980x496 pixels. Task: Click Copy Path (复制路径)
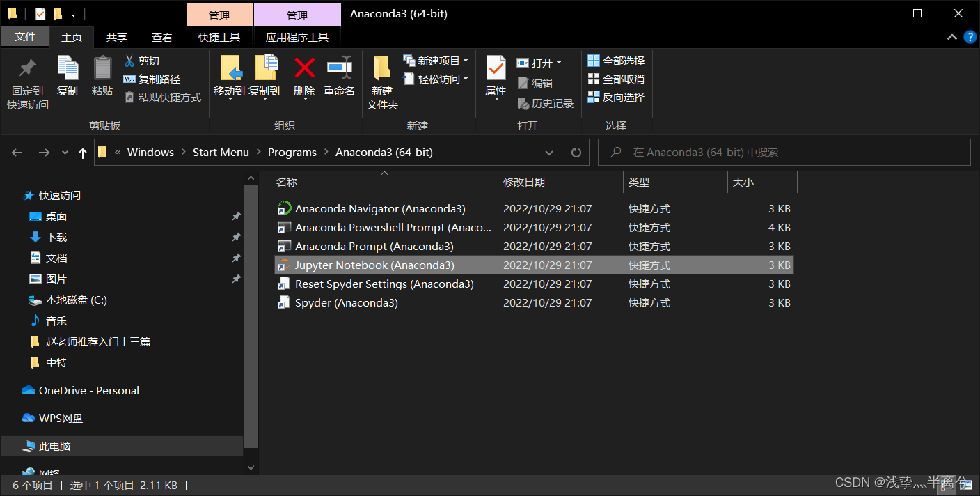point(152,79)
